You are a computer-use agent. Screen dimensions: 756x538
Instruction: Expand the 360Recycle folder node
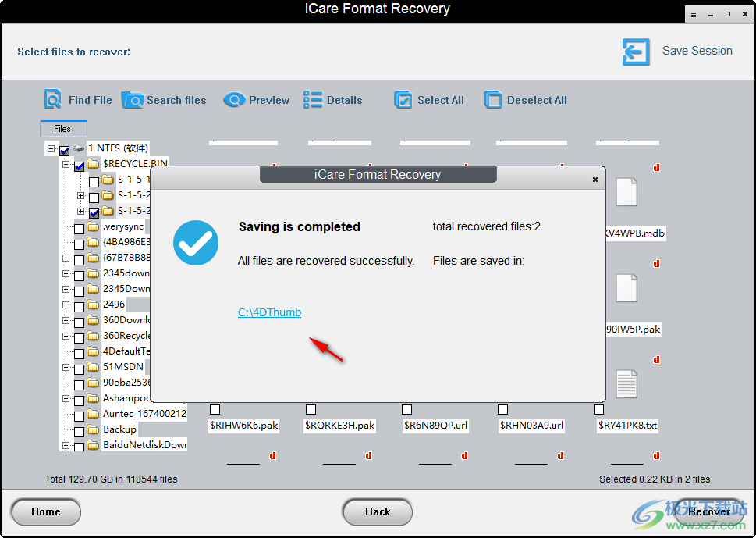click(66, 336)
